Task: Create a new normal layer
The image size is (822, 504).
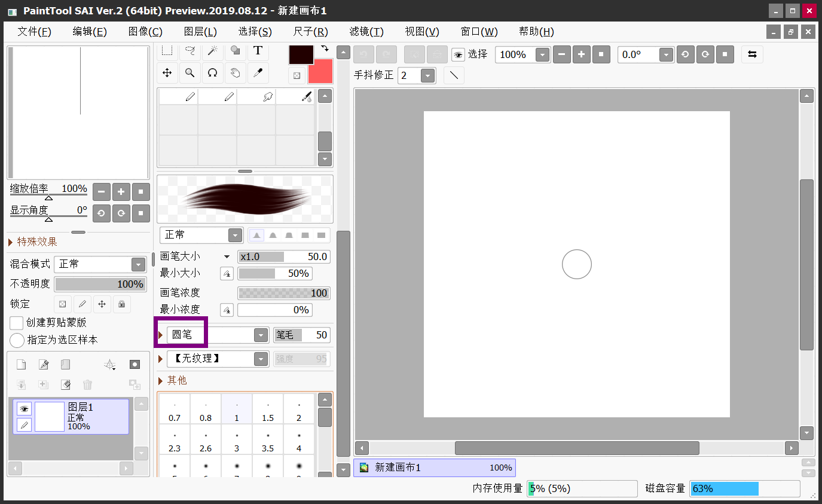Action: click(x=21, y=365)
